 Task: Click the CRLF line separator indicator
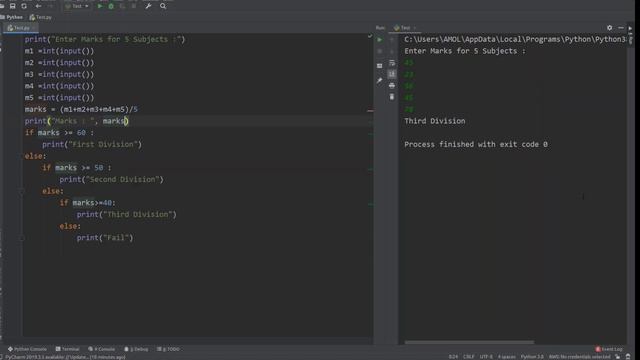point(469,357)
